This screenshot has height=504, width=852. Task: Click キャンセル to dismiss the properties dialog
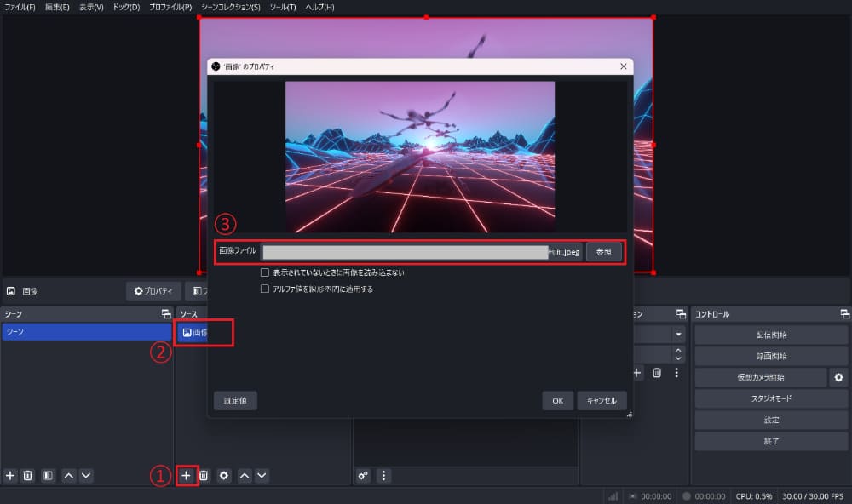602,401
